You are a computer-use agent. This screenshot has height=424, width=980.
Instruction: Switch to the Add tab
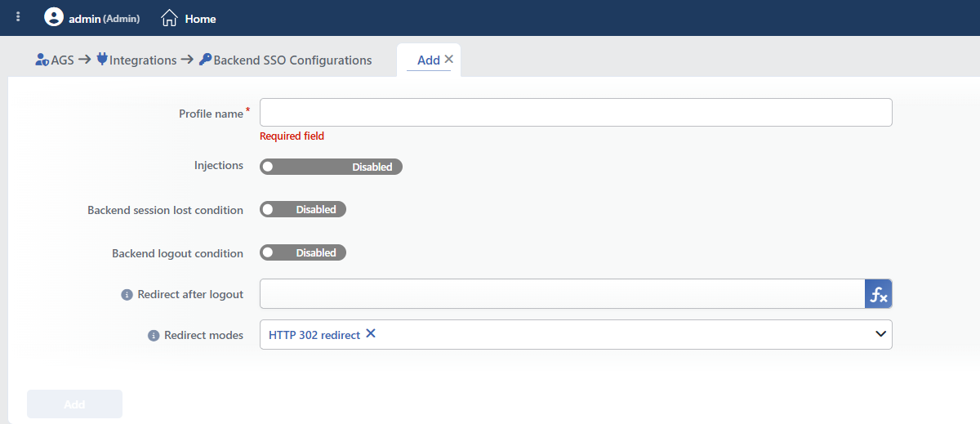(428, 60)
